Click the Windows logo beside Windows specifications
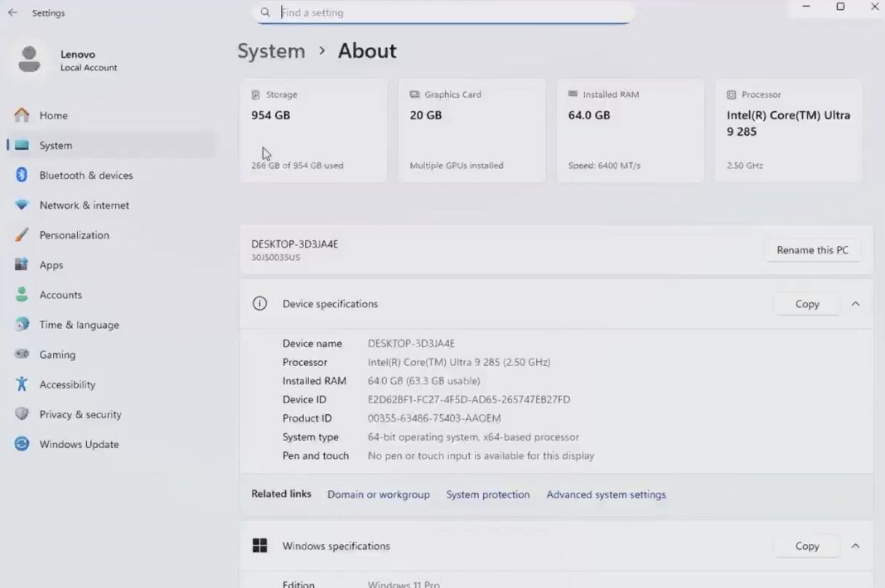The height and width of the screenshot is (588, 885). (x=259, y=546)
